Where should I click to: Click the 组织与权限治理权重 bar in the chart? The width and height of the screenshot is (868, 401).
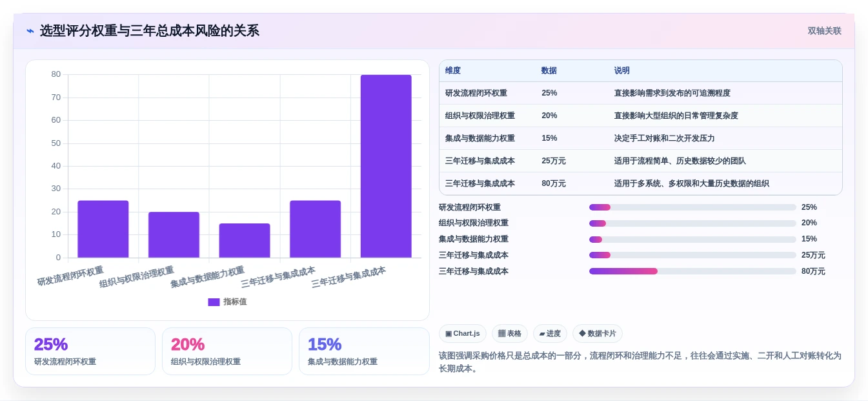point(174,235)
